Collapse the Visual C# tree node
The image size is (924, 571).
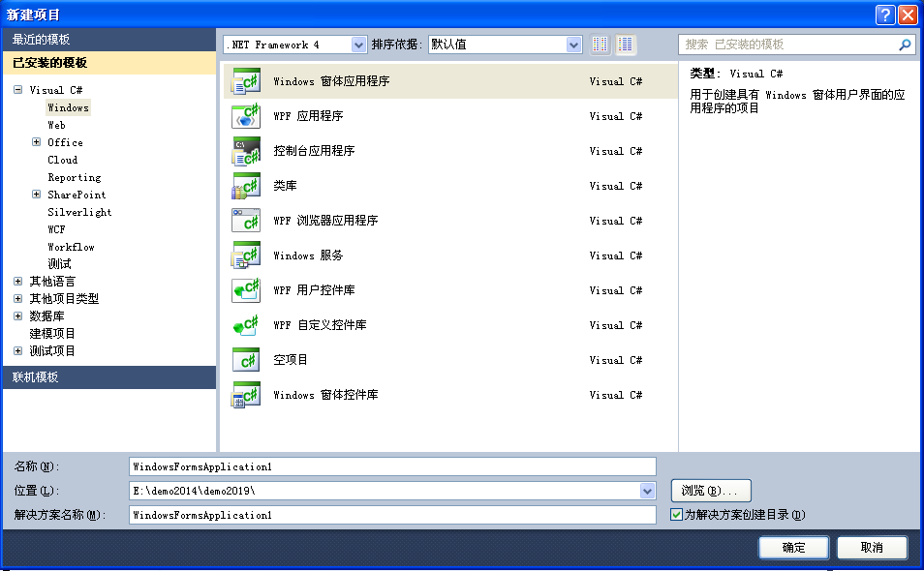(x=18, y=90)
